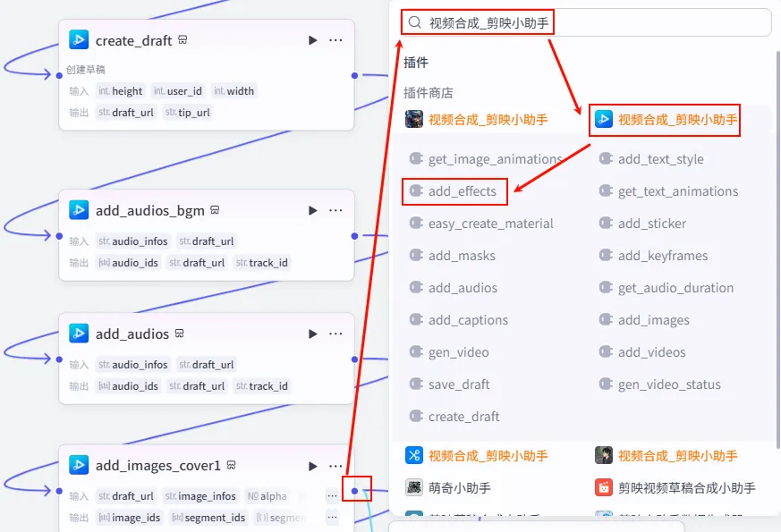Click the add_images_cover1 node title
The height and width of the screenshot is (532, 781).
(157, 466)
